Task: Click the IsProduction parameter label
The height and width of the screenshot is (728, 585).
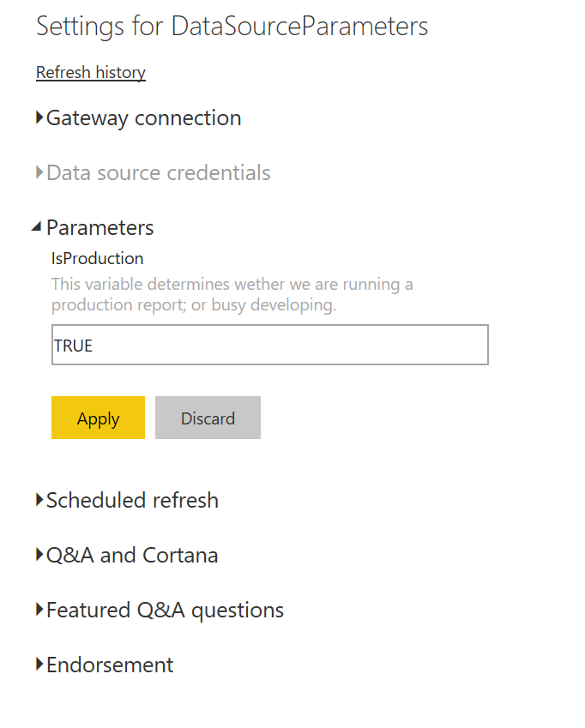Action: (x=98, y=259)
